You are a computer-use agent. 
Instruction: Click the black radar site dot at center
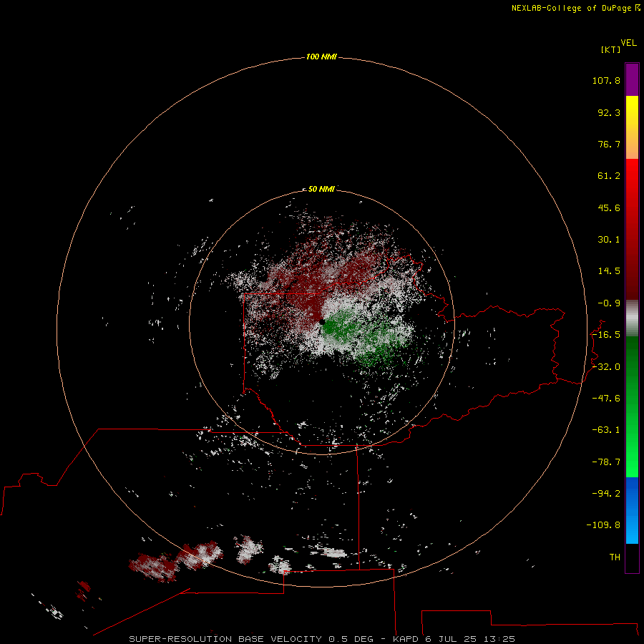pyautogui.click(x=322, y=323)
